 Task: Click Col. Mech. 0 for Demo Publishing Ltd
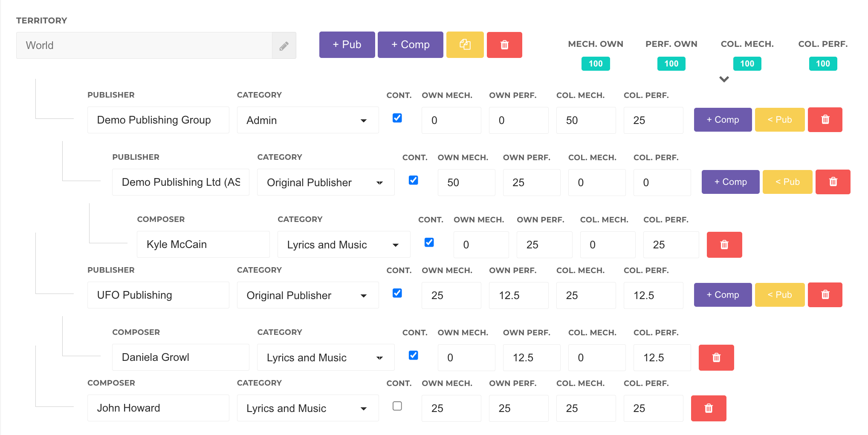597,182
